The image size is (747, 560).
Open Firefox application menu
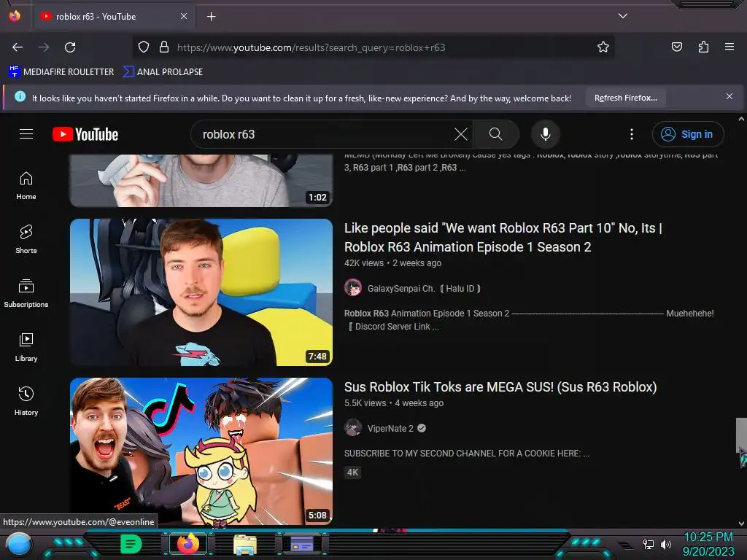point(729,47)
